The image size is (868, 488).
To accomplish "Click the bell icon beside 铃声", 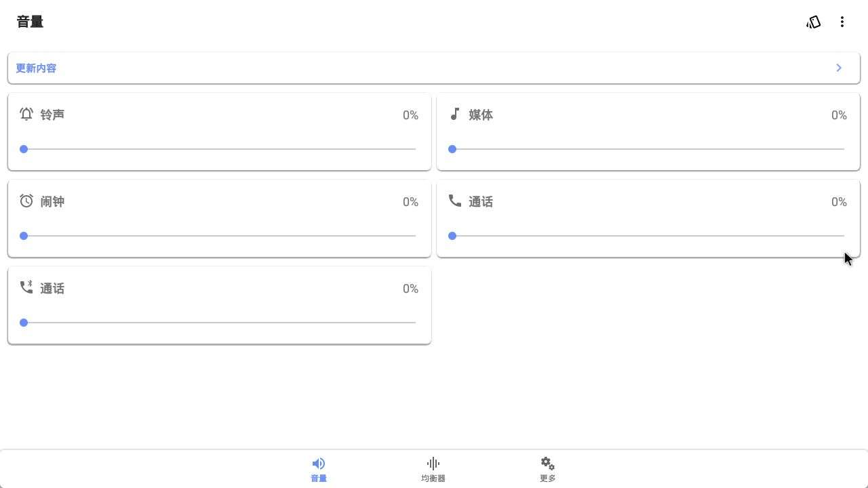I will pos(26,114).
